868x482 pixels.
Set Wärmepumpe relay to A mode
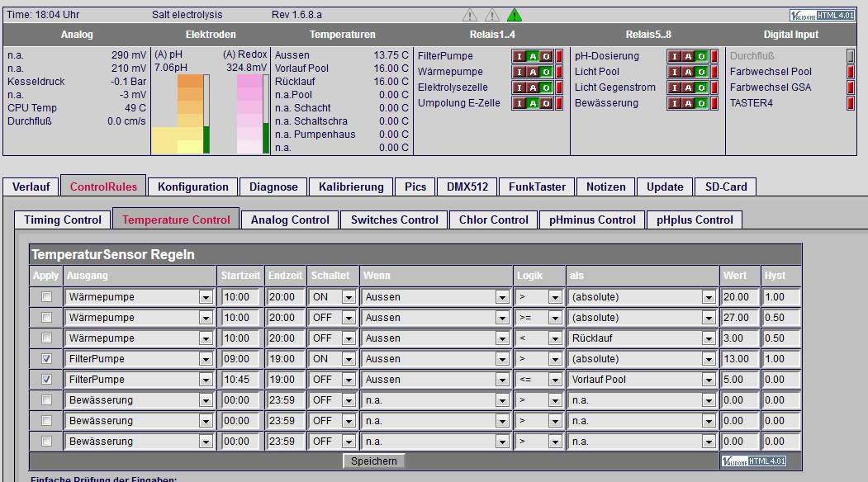tap(533, 72)
